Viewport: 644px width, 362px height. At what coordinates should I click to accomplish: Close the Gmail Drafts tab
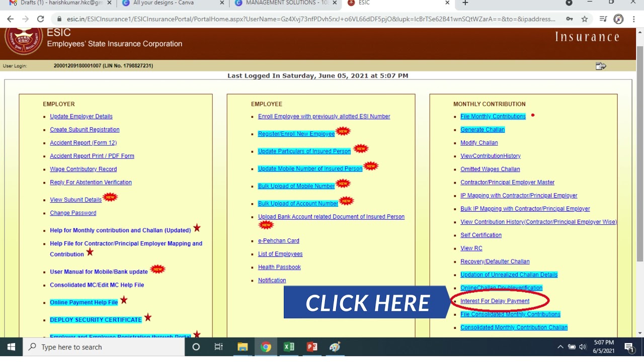click(109, 3)
